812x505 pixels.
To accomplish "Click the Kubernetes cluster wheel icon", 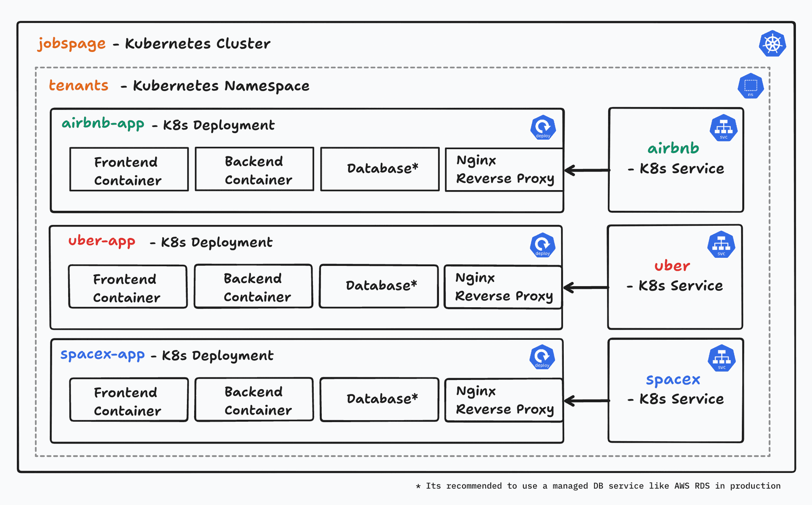I will (x=772, y=44).
